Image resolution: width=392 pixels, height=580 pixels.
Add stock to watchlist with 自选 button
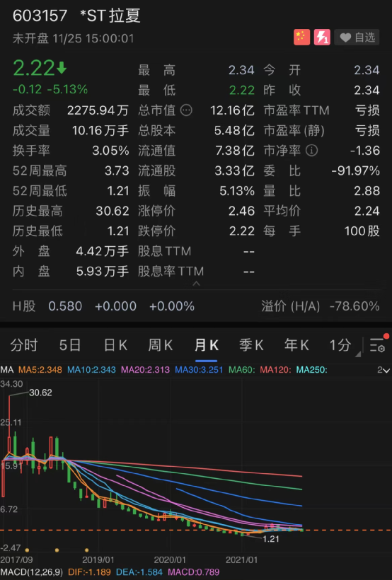click(x=357, y=37)
